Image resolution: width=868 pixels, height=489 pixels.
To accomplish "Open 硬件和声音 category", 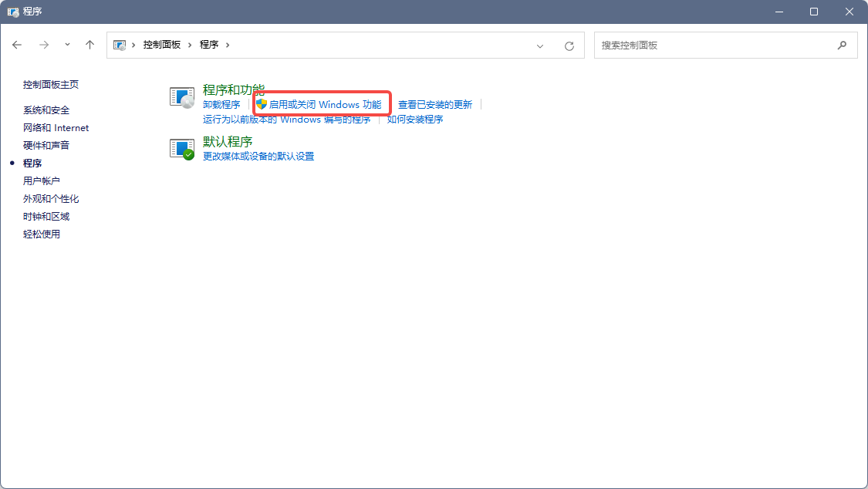I will pyautogui.click(x=46, y=146).
